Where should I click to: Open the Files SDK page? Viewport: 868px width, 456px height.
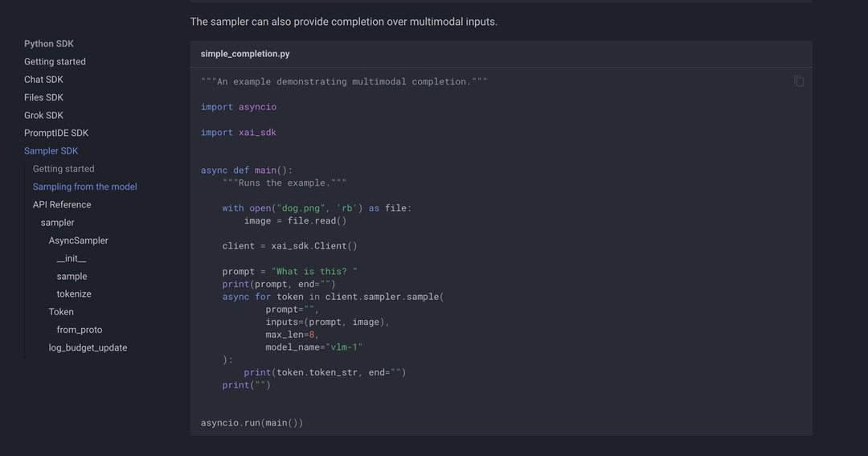(x=43, y=97)
